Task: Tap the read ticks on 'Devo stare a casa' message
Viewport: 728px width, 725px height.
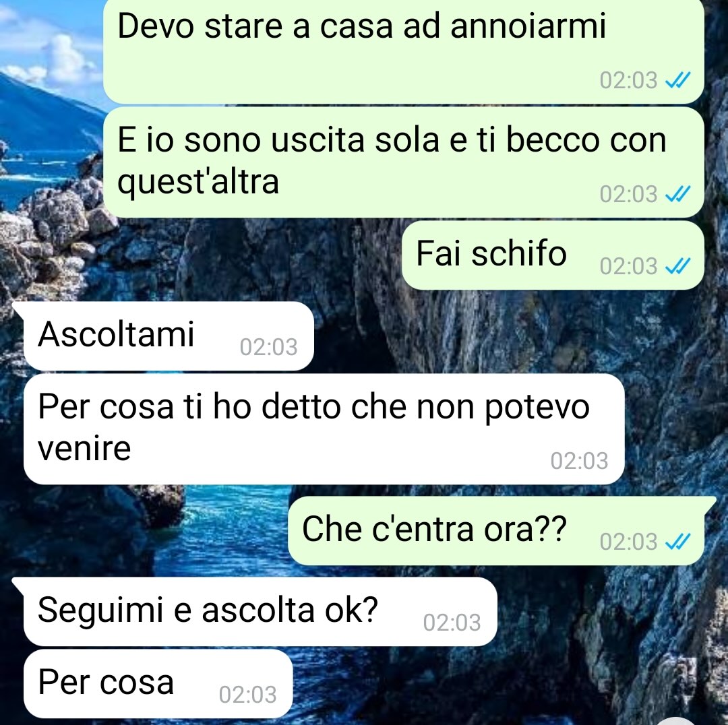Action: pyautogui.click(x=678, y=81)
